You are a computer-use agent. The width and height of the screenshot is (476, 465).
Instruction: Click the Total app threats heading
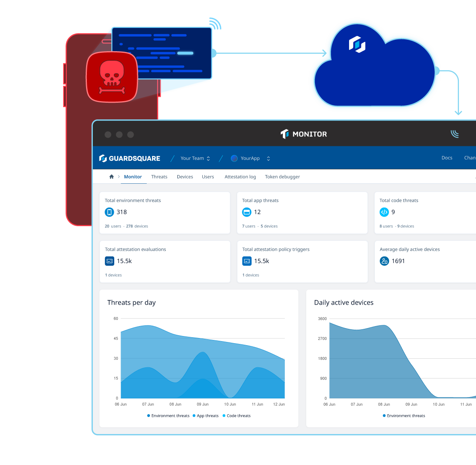click(260, 200)
